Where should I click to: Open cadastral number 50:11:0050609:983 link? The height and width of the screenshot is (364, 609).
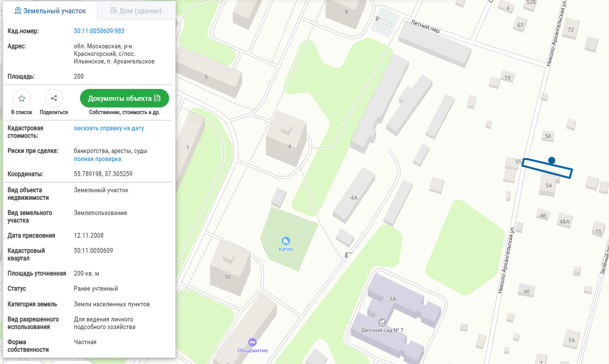[x=99, y=31]
